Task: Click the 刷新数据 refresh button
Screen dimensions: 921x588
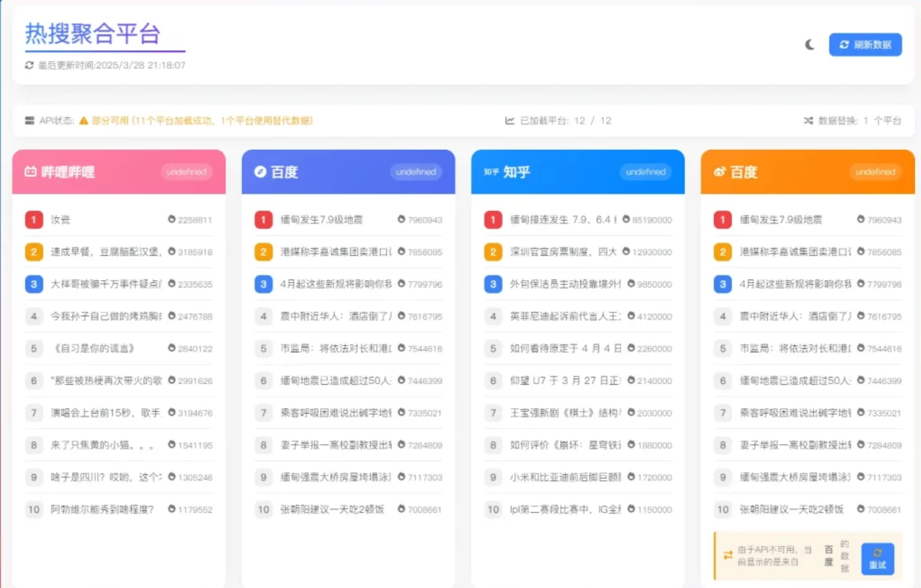Action: point(865,44)
